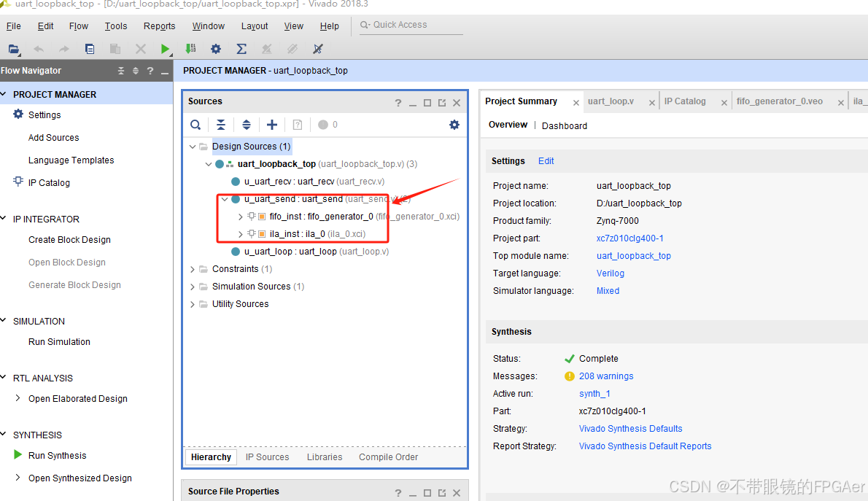
Task: Click the Redo toolbar arrow
Action: click(64, 50)
